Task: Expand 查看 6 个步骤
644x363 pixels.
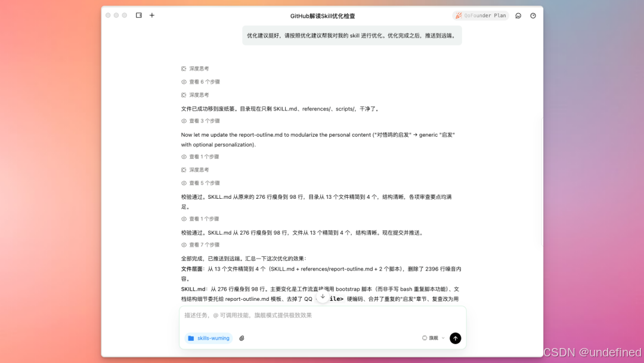Action: tap(200, 82)
